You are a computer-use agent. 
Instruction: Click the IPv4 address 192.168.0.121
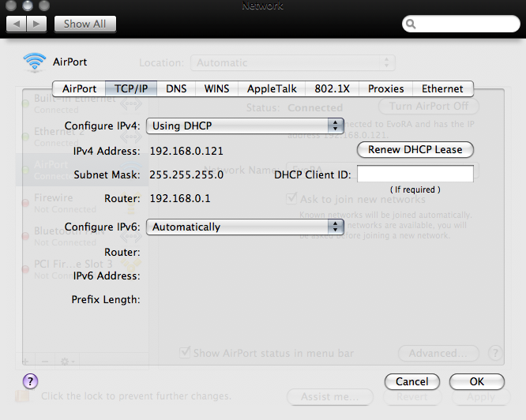pos(186,151)
